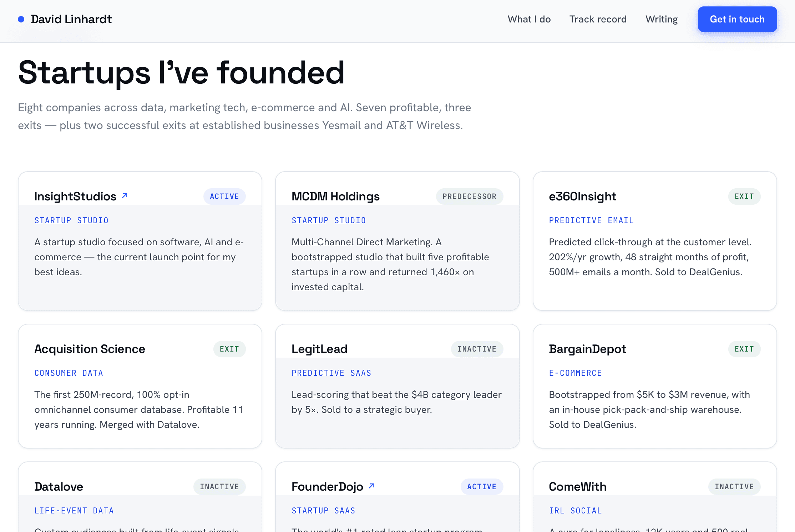Click the ComeWith title

(578, 487)
